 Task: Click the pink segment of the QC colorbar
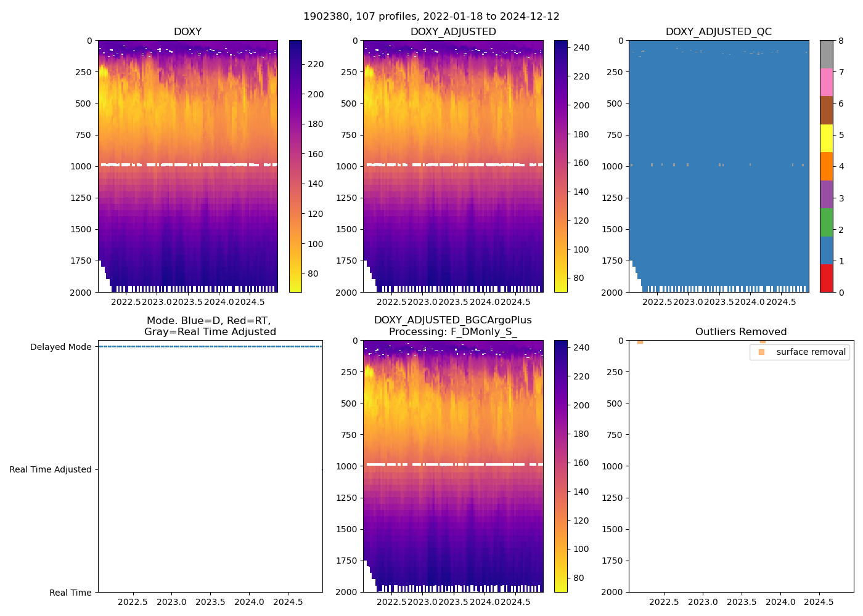click(826, 82)
